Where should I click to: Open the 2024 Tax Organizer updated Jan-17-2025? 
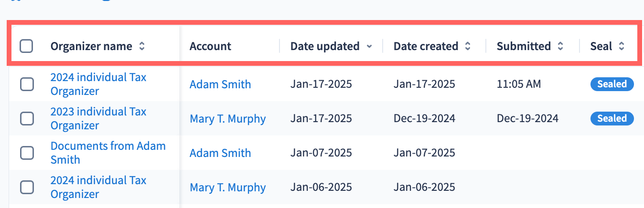point(98,84)
